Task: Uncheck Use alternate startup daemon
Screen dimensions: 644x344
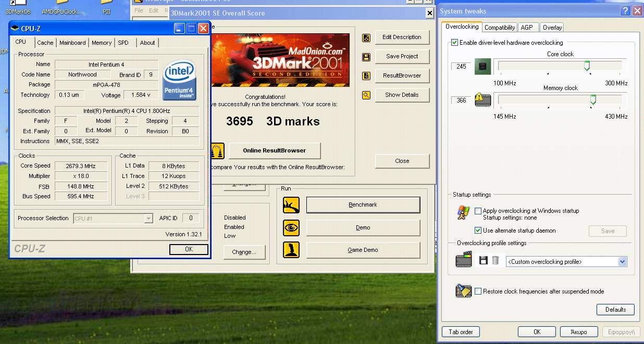Action: [x=478, y=231]
